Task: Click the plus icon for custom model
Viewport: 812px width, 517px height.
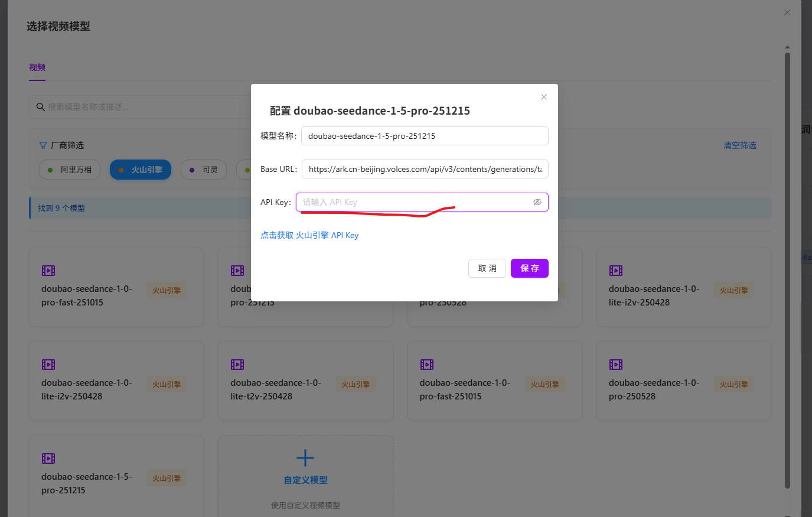Action: tap(305, 458)
